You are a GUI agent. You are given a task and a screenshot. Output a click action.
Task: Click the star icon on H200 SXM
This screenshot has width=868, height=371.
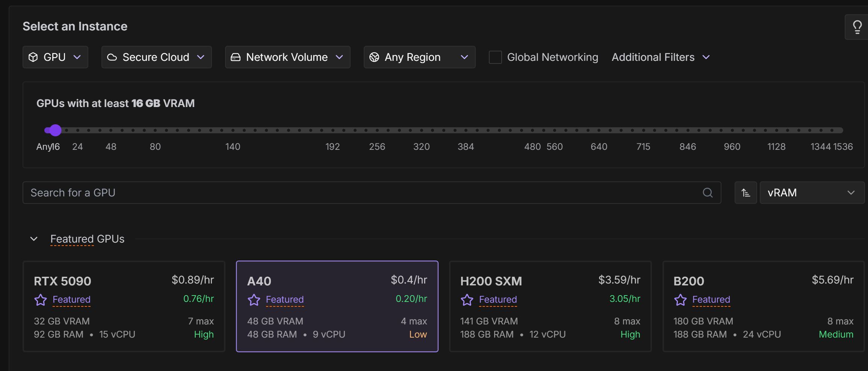pyautogui.click(x=467, y=300)
